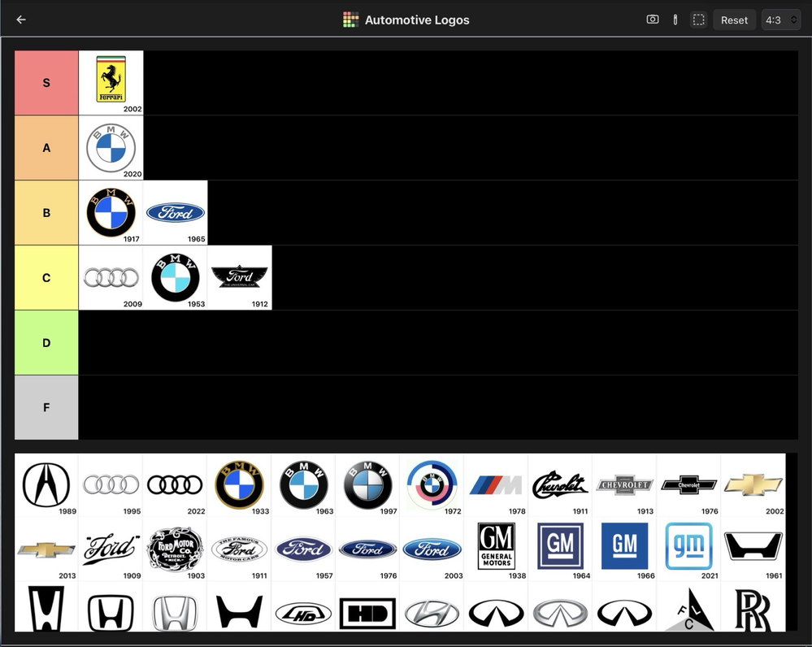Select the Ferrari 2002 logo in S tier

point(111,81)
